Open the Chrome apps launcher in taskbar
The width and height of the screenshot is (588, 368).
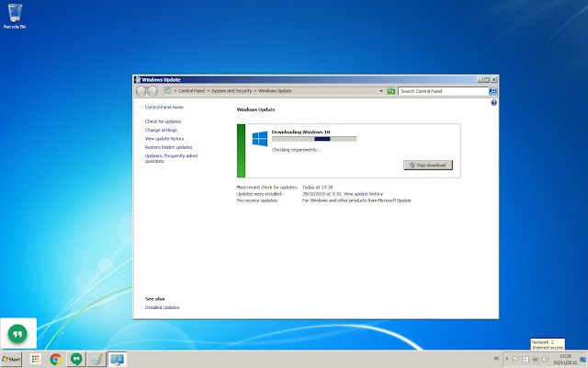pyautogui.click(x=35, y=360)
